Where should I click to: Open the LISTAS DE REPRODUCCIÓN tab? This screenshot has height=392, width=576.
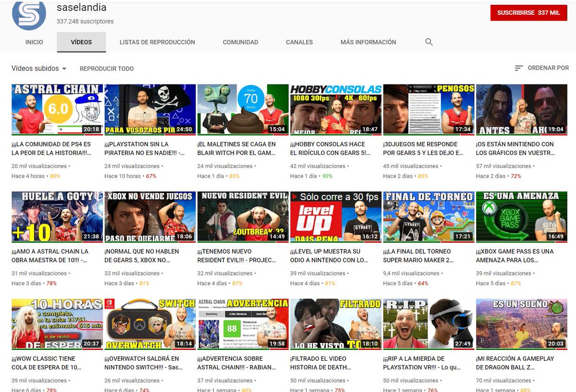tap(157, 42)
